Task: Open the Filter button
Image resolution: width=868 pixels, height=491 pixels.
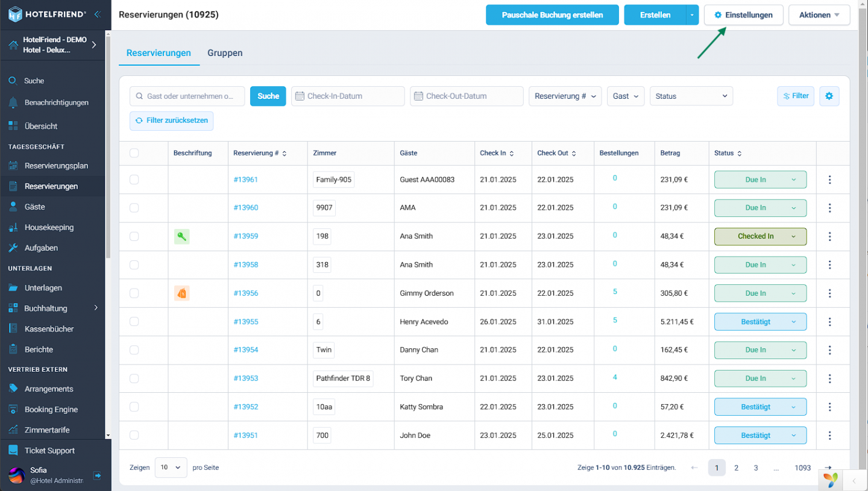Action: coord(796,96)
